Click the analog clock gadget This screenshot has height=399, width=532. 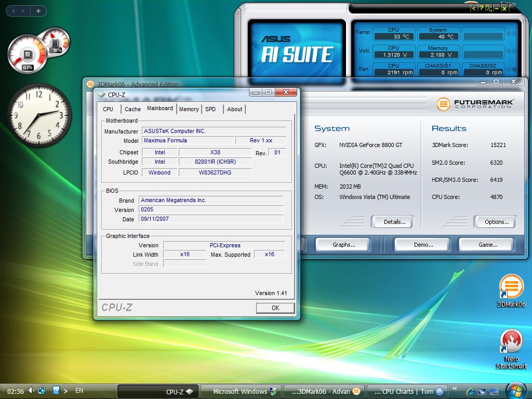[x=39, y=115]
